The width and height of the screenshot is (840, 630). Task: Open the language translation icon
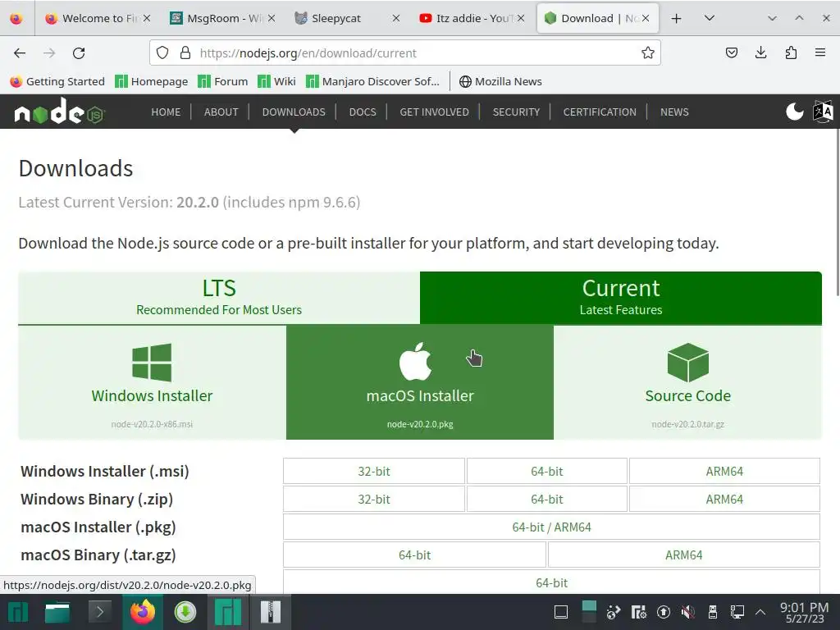(x=823, y=112)
